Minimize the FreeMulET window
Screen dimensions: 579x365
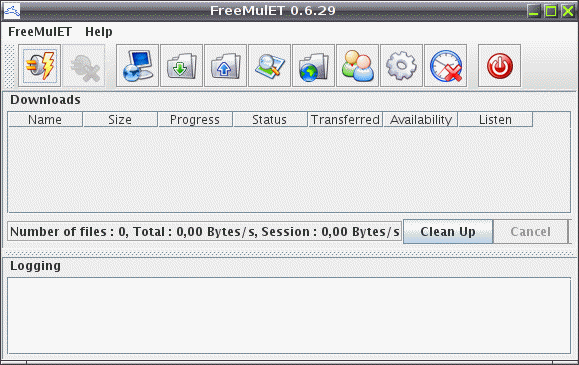(534, 11)
